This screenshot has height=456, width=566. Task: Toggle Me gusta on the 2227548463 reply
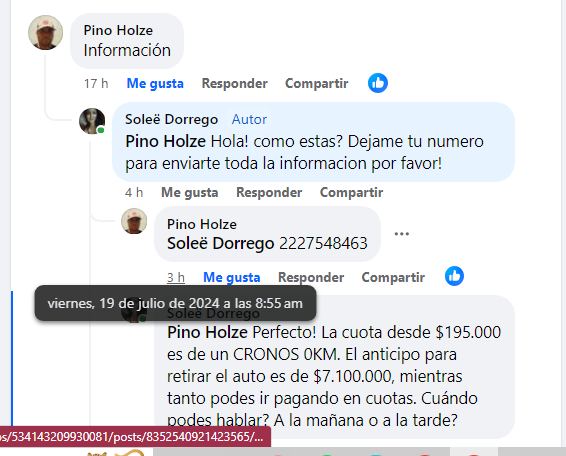[x=232, y=277]
